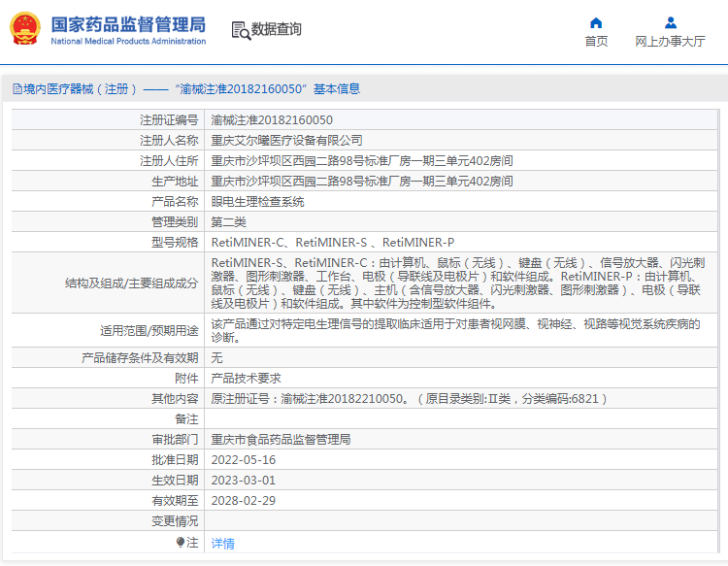Click the 数据查询 magnifier document icon
This screenshot has width=728, height=566.
[x=241, y=30]
